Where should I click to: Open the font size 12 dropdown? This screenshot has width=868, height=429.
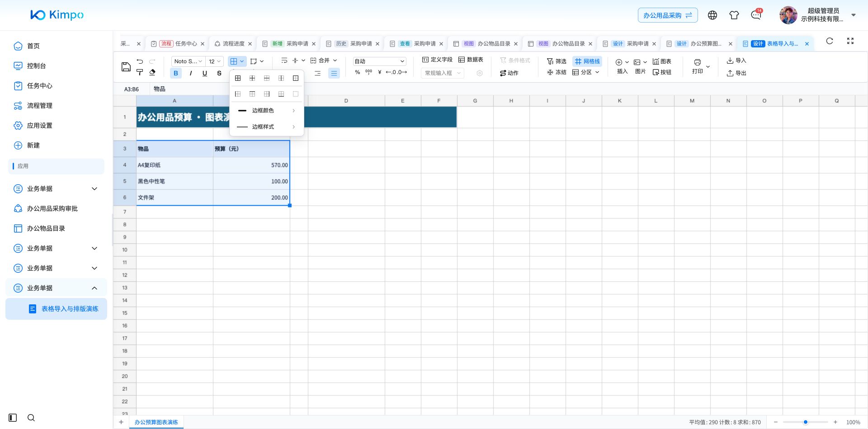[215, 61]
